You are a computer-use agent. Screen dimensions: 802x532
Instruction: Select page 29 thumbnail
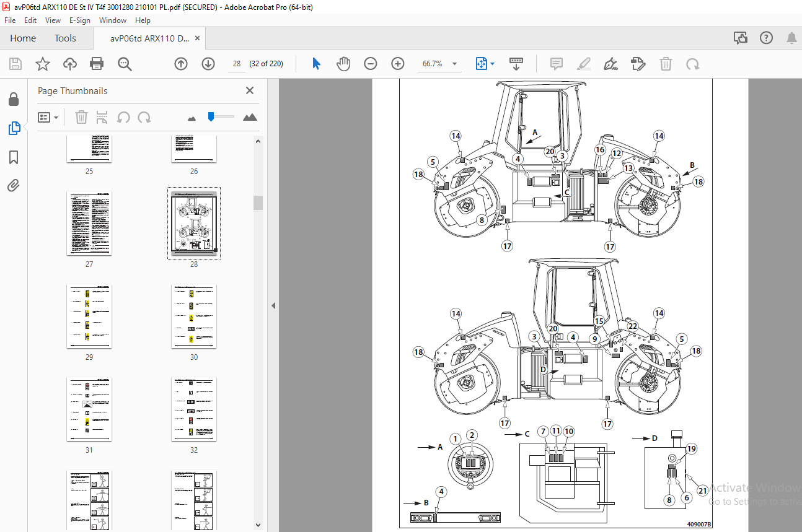click(x=89, y=316)
